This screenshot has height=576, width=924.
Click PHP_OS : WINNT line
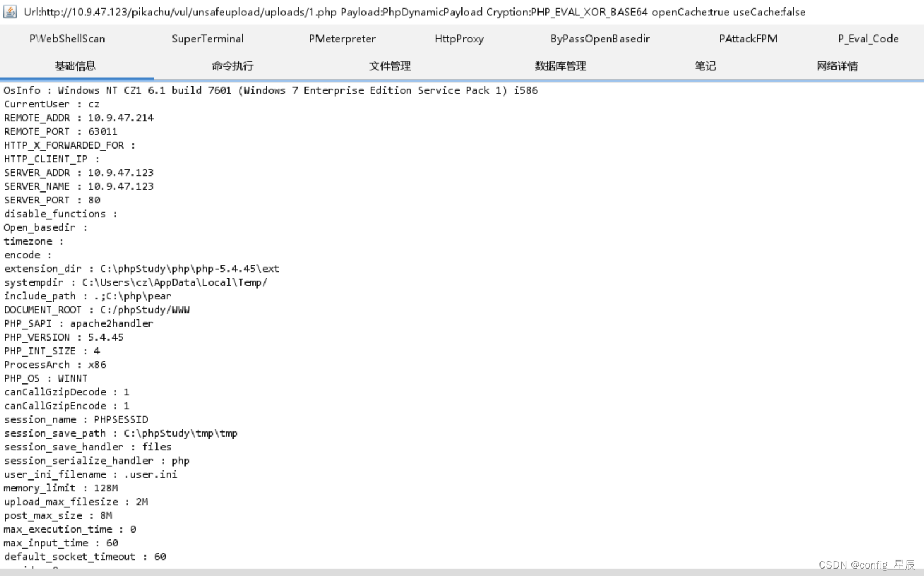tap(46, 378)
